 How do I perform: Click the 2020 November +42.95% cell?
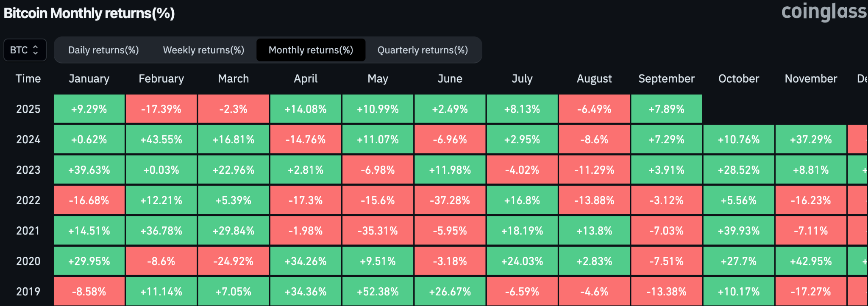810,261
